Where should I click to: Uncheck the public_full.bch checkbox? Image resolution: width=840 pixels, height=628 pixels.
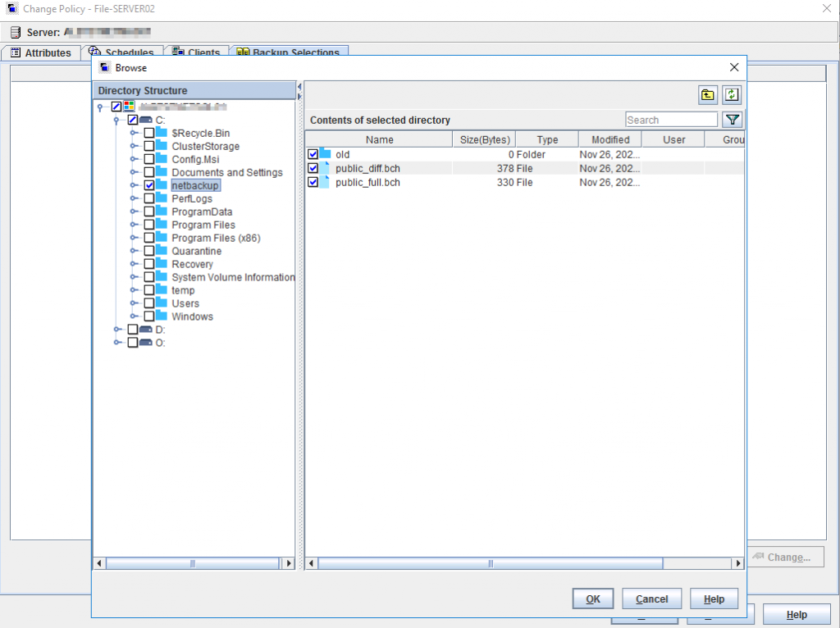pos(313,182)
